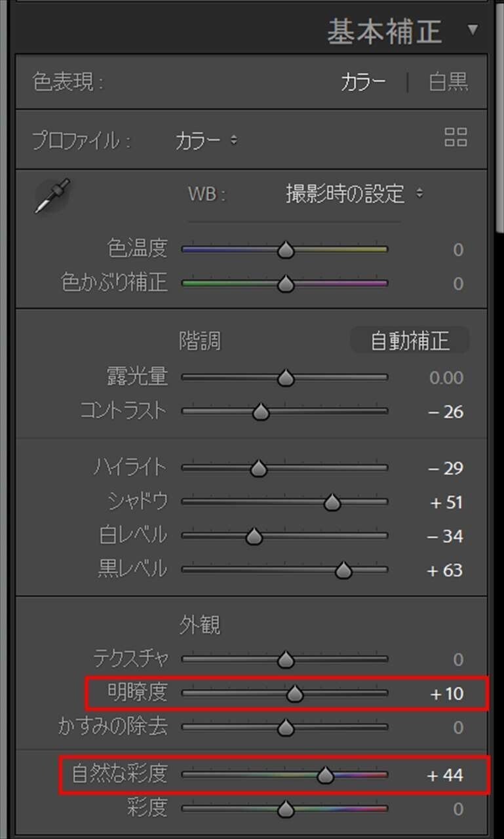Click the ハイライト slider handle

pyautogui.click(x=260, y=468)
